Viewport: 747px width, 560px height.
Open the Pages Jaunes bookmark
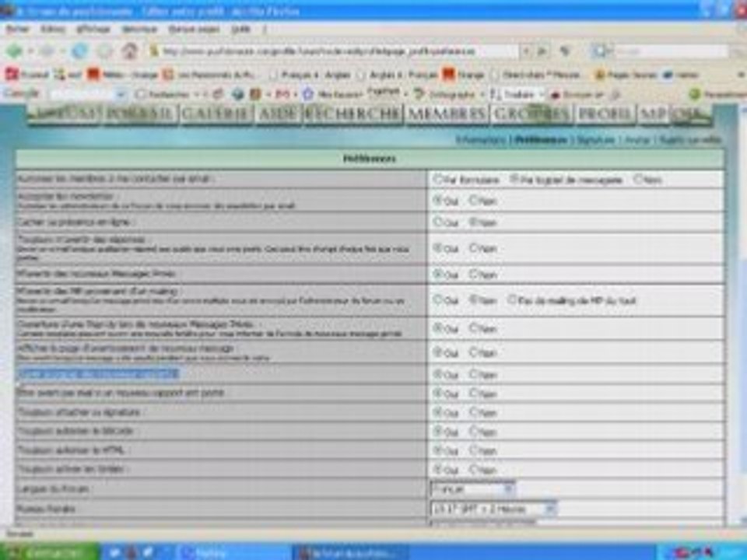(x=626, y=75)
